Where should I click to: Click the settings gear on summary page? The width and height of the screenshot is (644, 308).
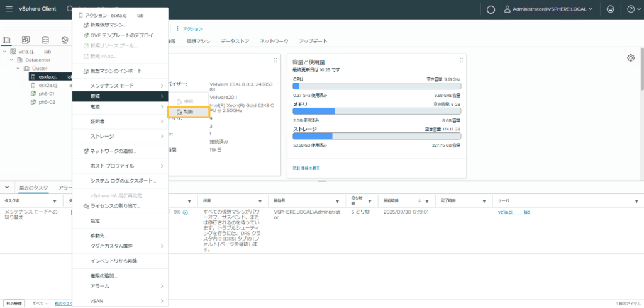point(630,58)
